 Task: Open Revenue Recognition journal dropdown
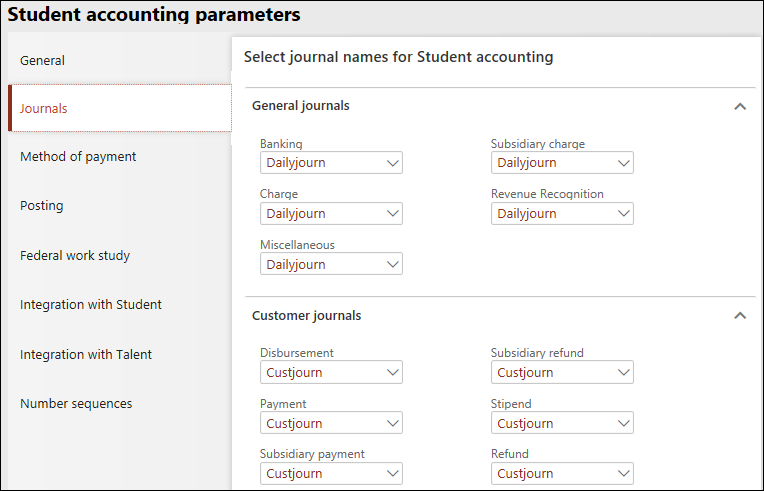(622, 214)
